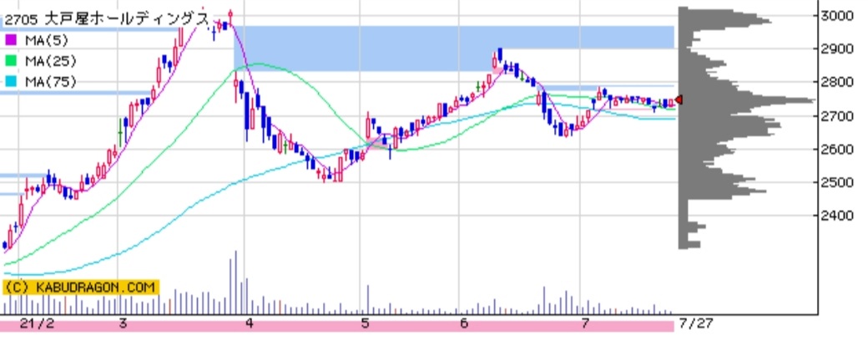Click the 2600 price axis label
The image size is (868, 341).
point(840,149)
